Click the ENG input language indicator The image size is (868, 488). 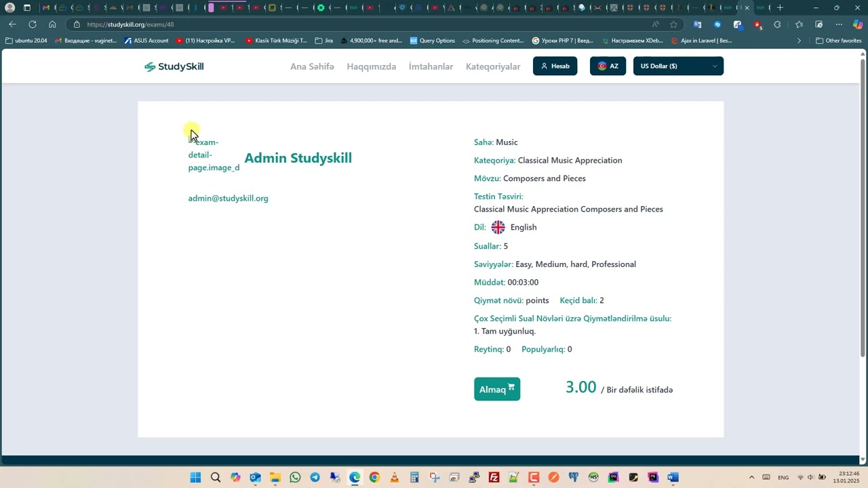click(783, 477)
